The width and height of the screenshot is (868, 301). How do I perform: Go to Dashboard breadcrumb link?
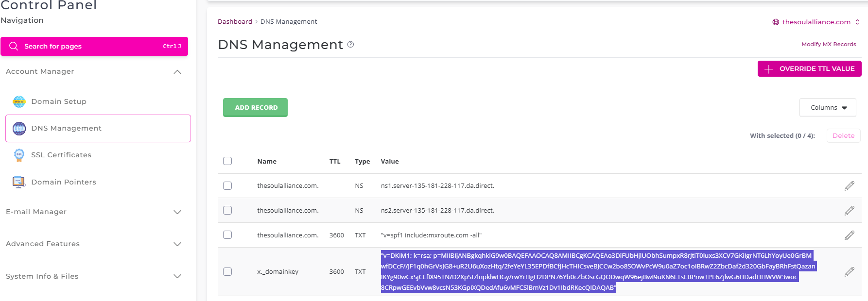235,22
